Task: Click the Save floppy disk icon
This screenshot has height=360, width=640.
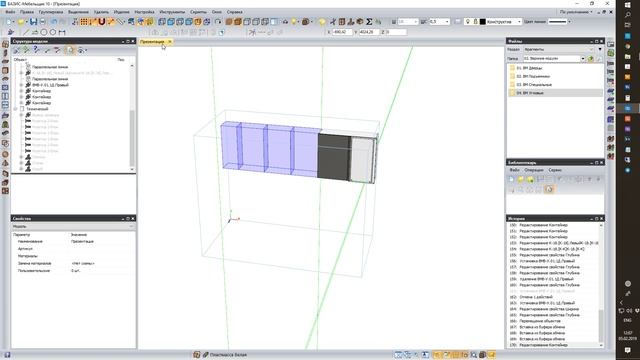Action: 33,22
